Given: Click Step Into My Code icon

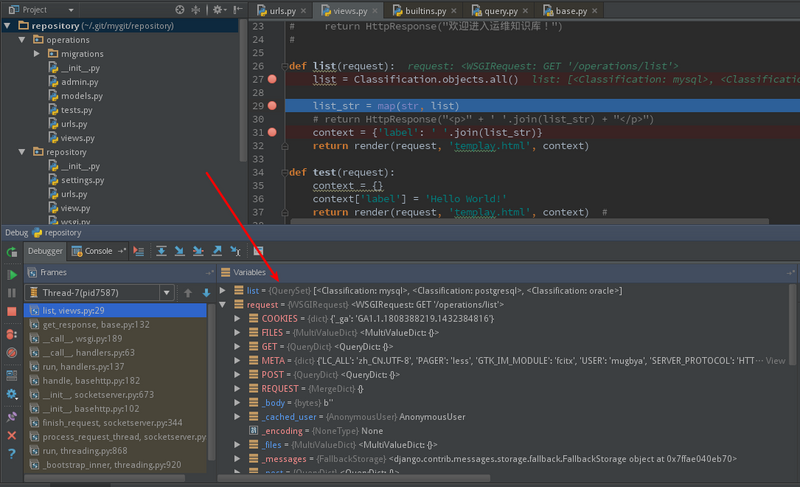Looking at the screenshot, I should (198, 251).
